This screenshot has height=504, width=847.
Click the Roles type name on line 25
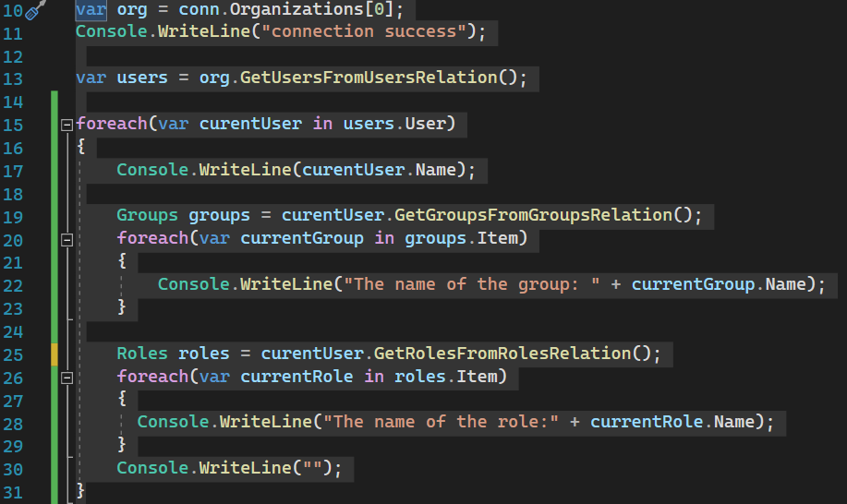pos(141,354)
